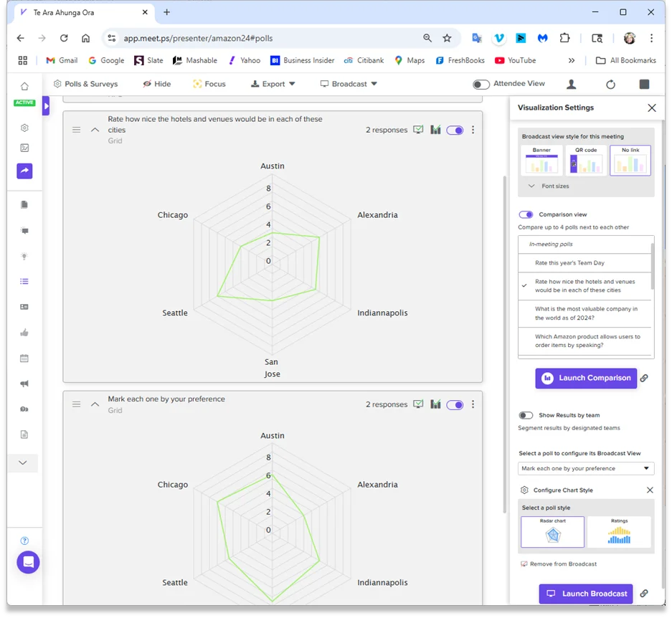The image size is (672, 618).
Task: Click the Launch Broadcast button
Action: tap(586, 594)
